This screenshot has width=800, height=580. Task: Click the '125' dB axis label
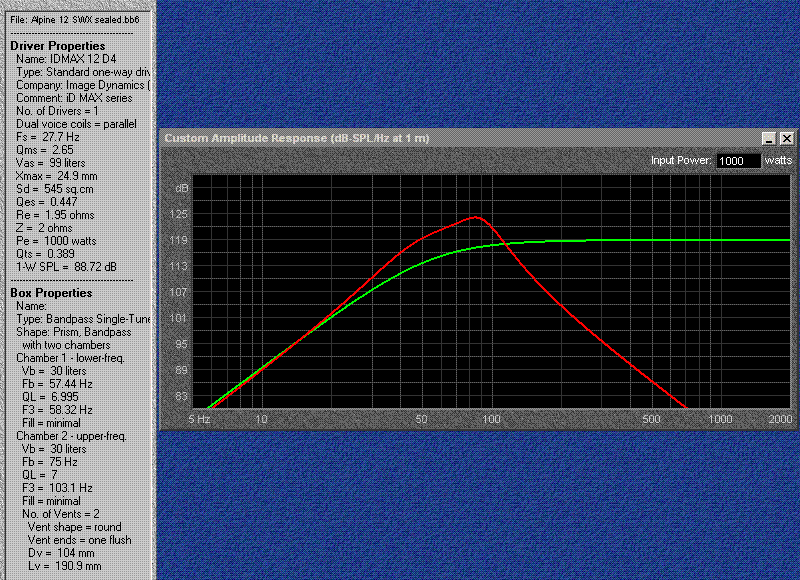click(x=179, y=214)
